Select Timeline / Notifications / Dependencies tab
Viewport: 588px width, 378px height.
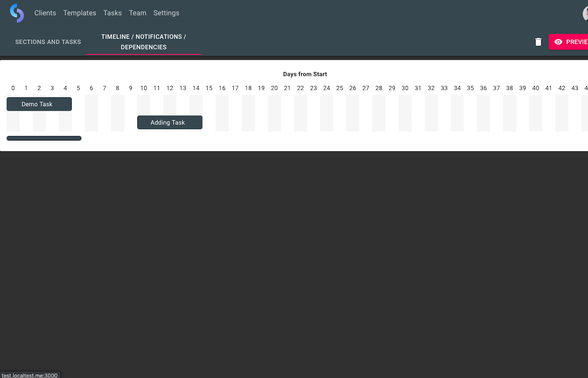(x=143, y=42)
